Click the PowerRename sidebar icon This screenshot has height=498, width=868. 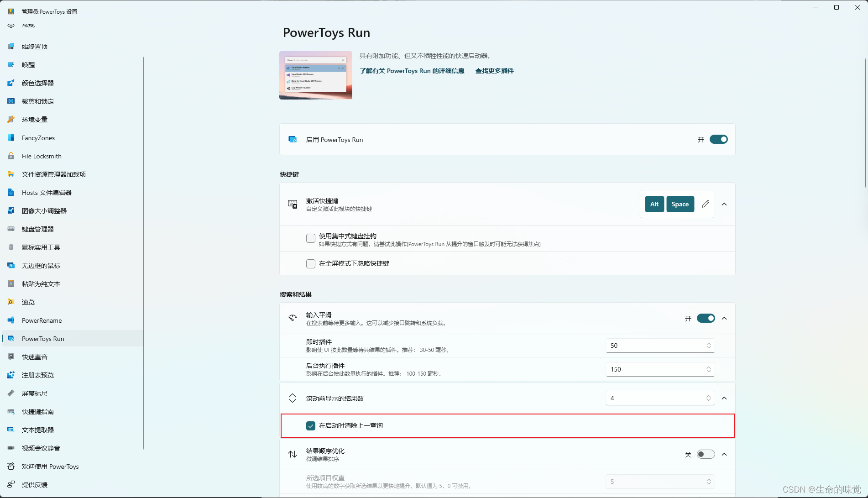coord(11,320)
